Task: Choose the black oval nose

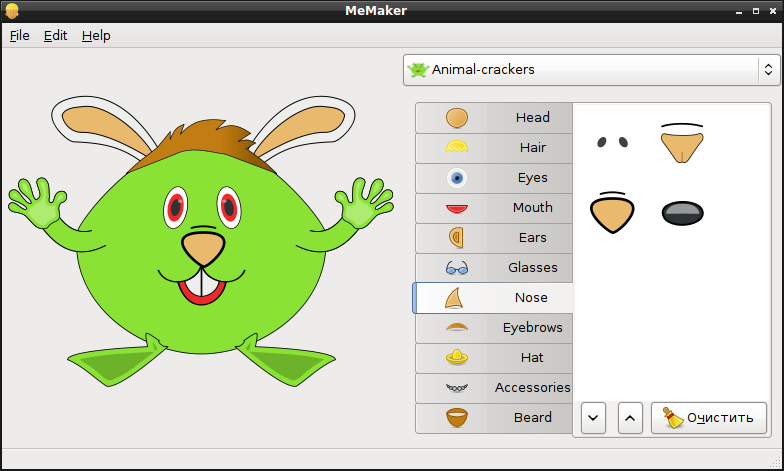Action: [x=682, y=213]
